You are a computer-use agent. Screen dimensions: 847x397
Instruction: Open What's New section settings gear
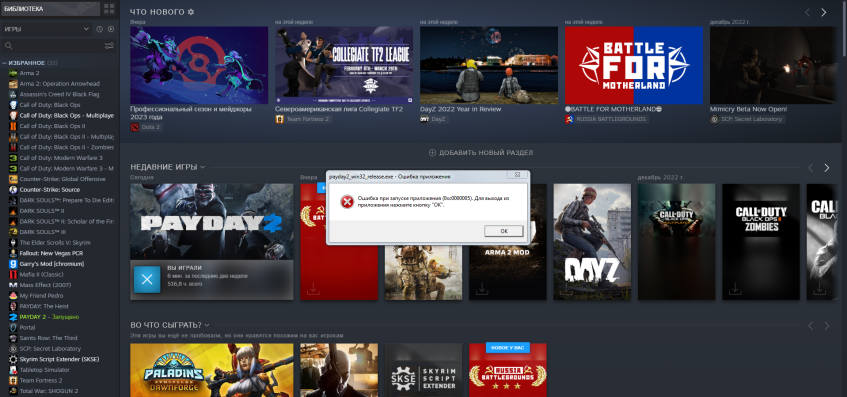(190, 12)
